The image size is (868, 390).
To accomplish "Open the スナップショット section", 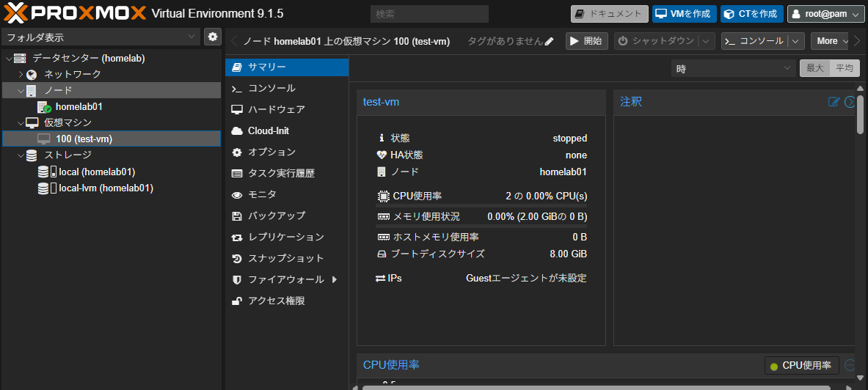I will 287,258.
